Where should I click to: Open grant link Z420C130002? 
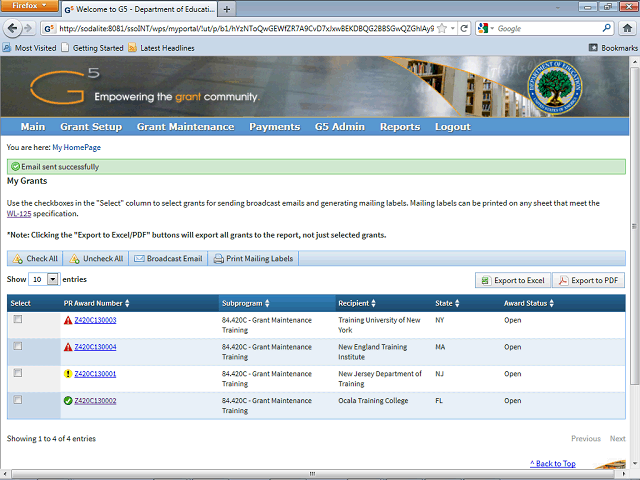(x=95, y=401)
